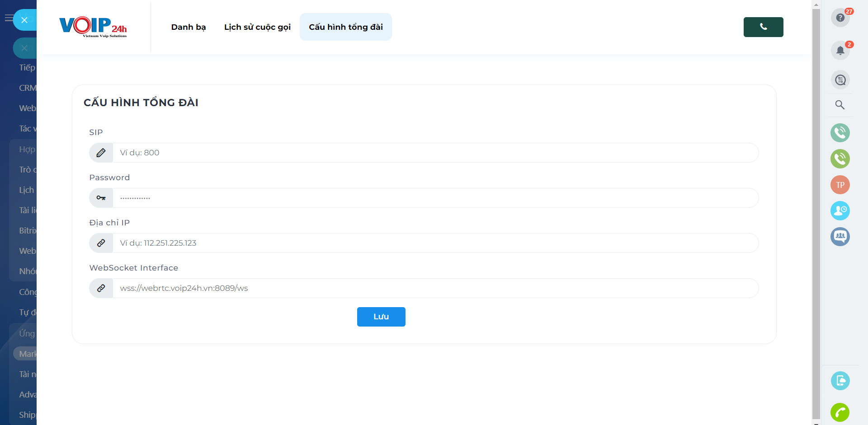Click the vertical page scrollbar
The height and width of the screenshot is (425, 868).
click(816, 212)
